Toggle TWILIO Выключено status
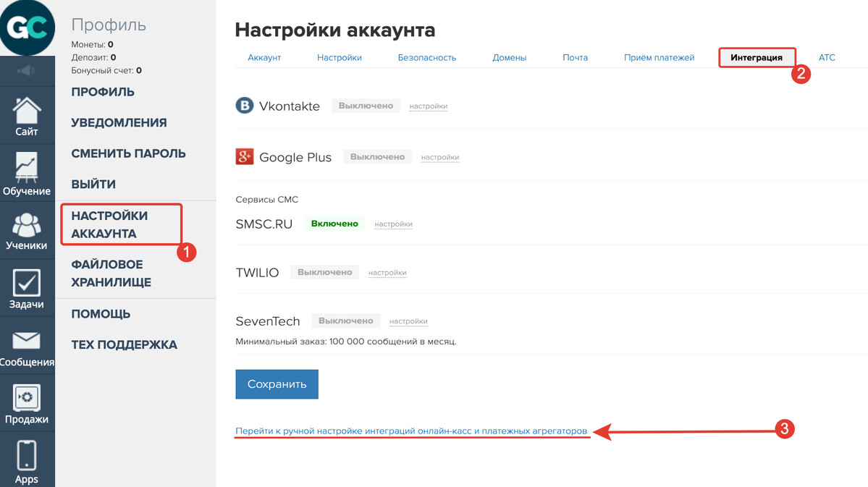Viewport: 868px width, 487px height. click(325, 272)
